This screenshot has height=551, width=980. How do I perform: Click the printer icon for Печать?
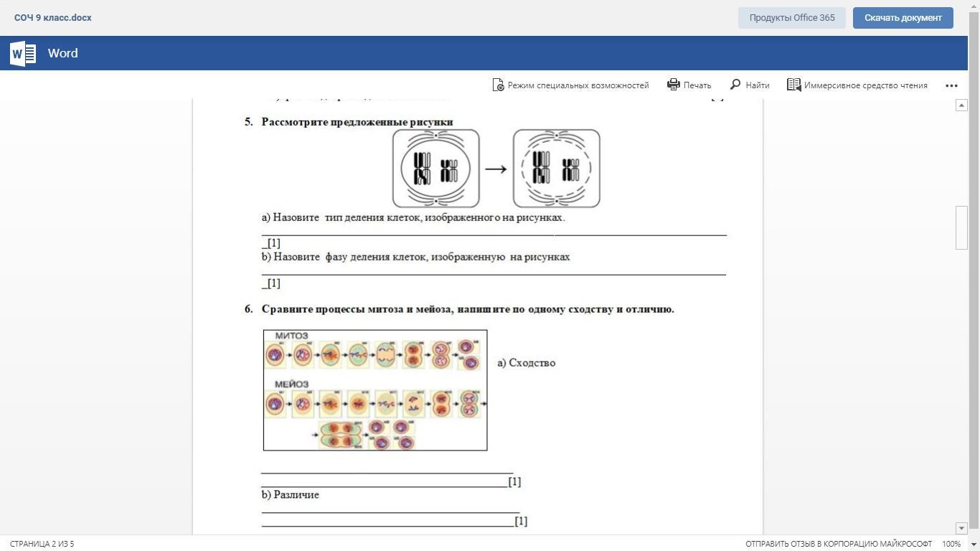point(673,85)
